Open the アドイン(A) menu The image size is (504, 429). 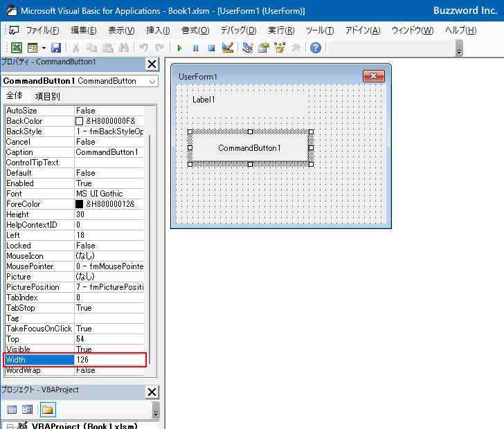click(x=363, y=30)
